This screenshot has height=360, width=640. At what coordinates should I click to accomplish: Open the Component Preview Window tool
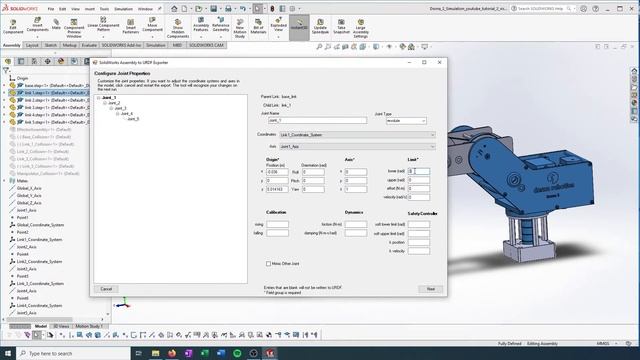(x=74, y=28)
